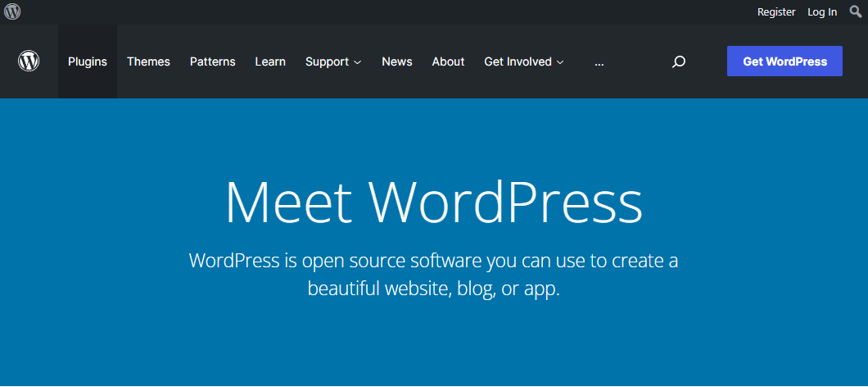Open site search icon next to Get WordPress
The width and height of the screenshot is (868, 387).
[x=679, y=61]
